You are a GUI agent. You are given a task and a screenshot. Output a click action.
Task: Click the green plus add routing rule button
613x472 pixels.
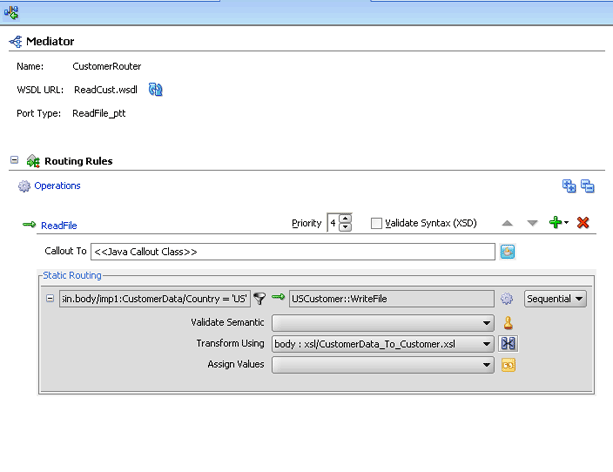click(556, 222)
